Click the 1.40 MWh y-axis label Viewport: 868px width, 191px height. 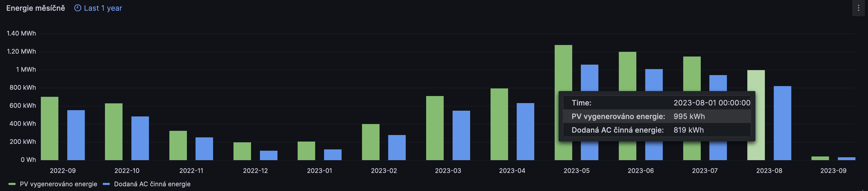coord(21,33)
